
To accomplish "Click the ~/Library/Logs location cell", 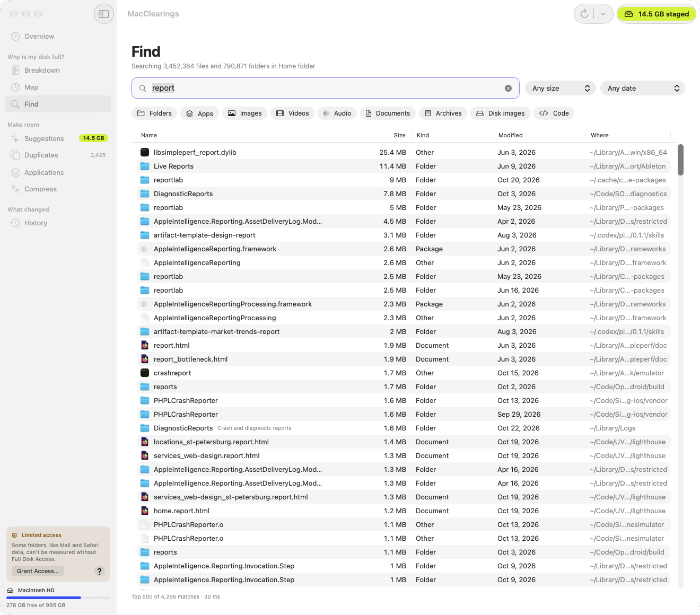I will 612,428.
